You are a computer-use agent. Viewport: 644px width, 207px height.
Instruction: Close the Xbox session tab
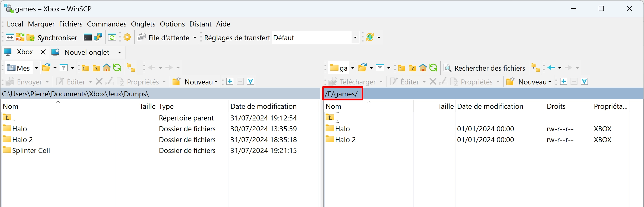pyautogui.click(x=43, y=52)
